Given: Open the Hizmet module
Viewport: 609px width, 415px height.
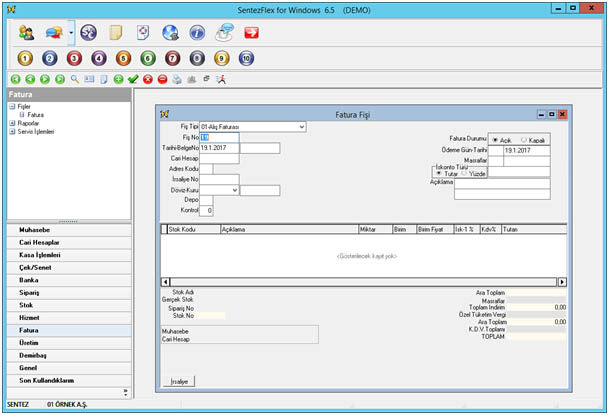Looking at the screenshot, I should tap(69, 318).
